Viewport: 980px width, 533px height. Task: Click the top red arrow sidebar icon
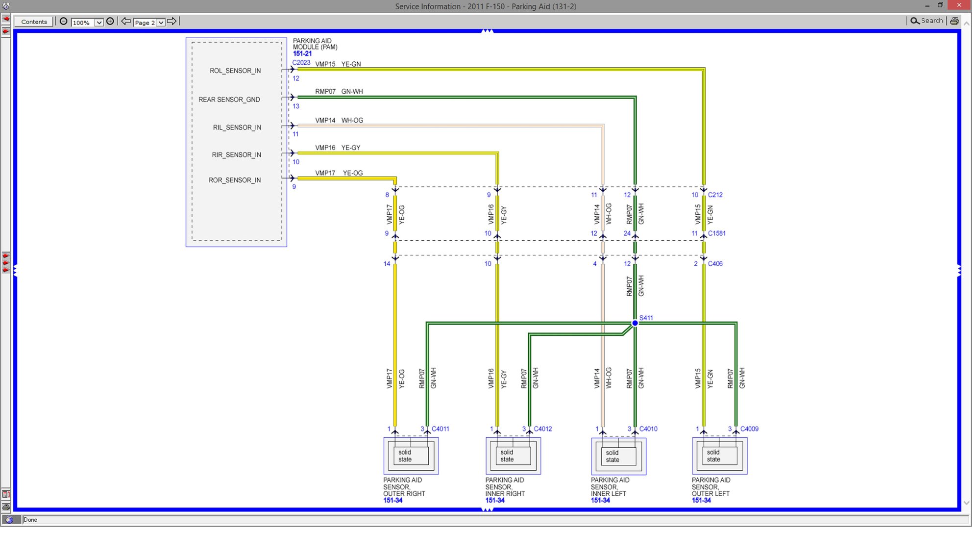point(6,19)
